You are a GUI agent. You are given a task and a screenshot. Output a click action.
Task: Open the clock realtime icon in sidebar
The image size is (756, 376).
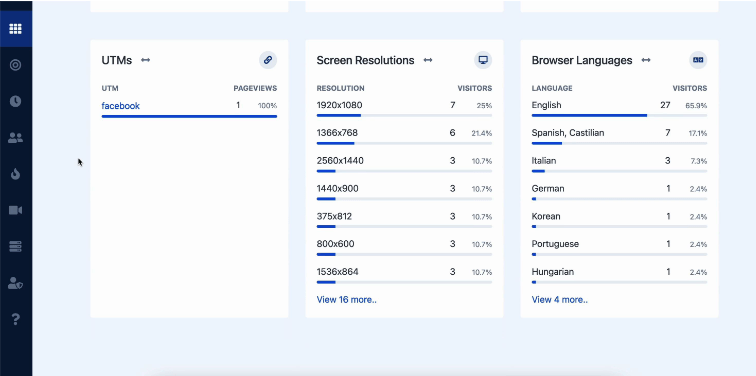coord(15,101)
